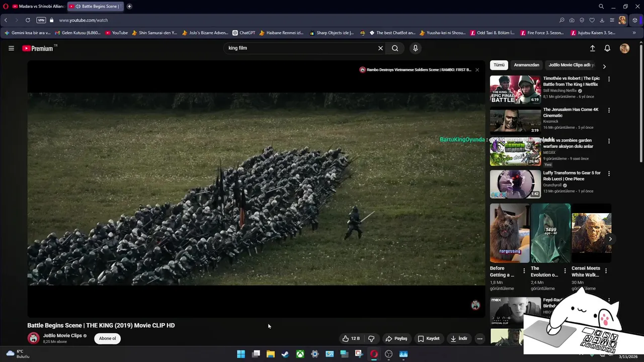This screenshot has height=362, width=644.
Task: Reload the page in Opera
Action: 28,20
